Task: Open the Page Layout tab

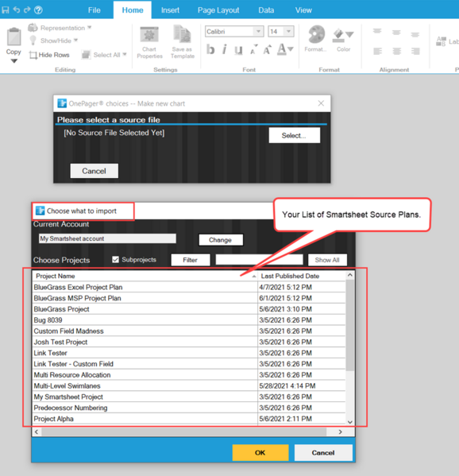Action: 218,10
